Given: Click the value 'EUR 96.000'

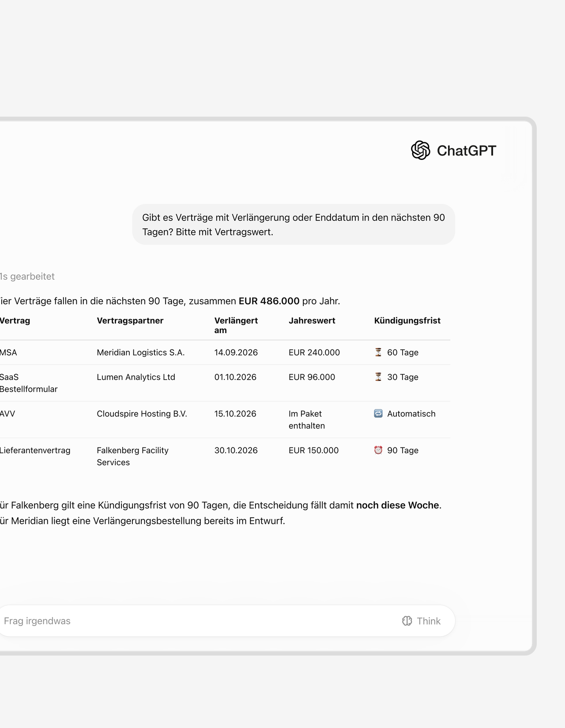Looking at the screenshot, I should 312,377.
